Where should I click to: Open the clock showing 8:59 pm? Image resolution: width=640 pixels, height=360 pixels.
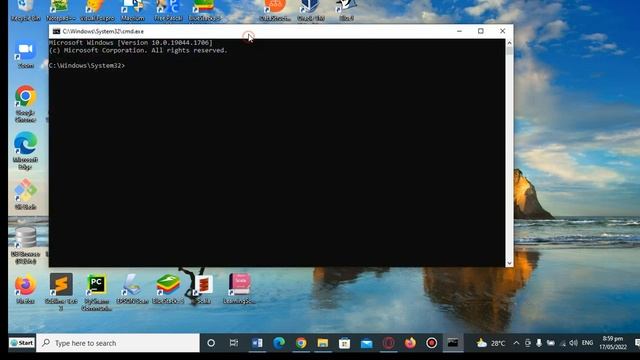613,343
